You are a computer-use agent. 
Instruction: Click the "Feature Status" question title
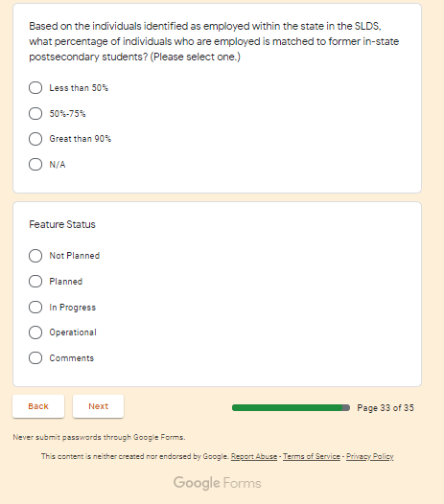(62, 224)
